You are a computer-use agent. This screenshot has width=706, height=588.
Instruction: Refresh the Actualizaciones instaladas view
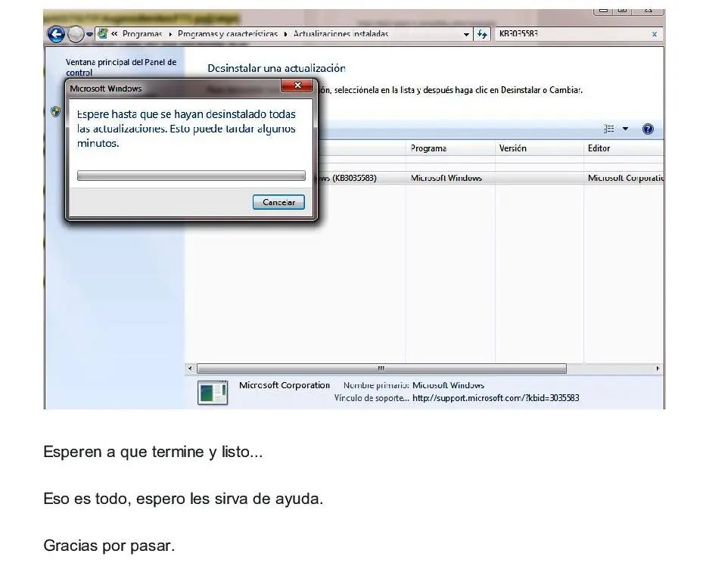click(482, 34)
